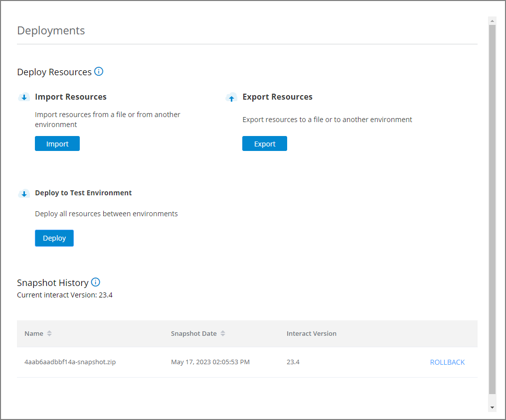Screen dimensions: 506x420
Task: Click the Import resources from a file description
Action: (108, 120)
